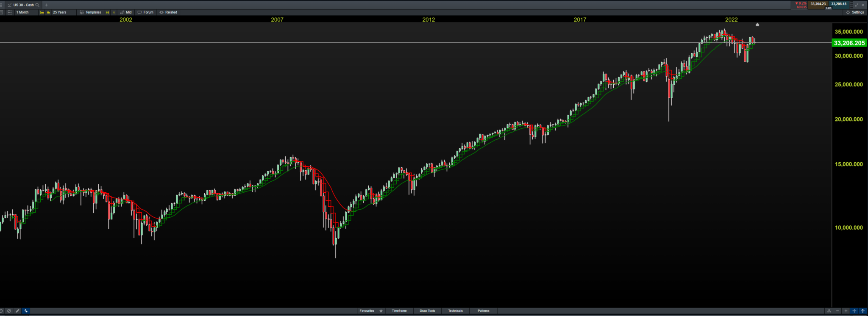Click the sell price 33,204.23
Viewport: 868px width, 316px height.
(x=818, y=4)
